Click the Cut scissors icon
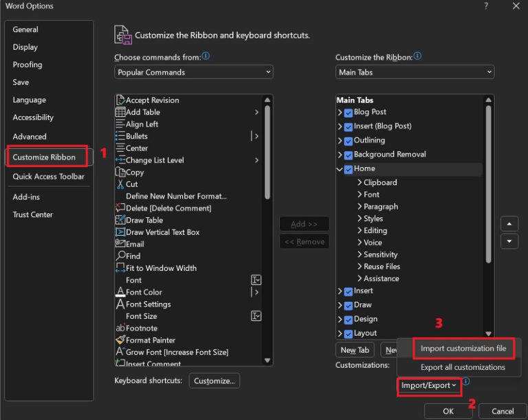This screenshot has height=420, width=528. [x=120, y=184]
